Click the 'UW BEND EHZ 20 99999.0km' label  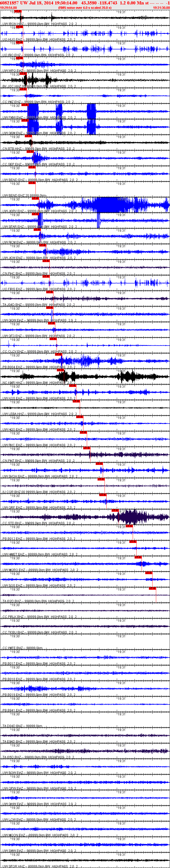point(24,196)
